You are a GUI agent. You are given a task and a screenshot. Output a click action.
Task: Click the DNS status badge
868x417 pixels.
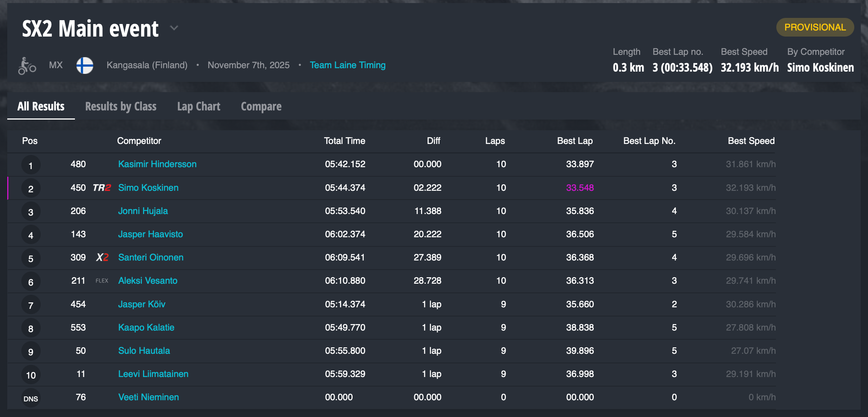(31, 398)
